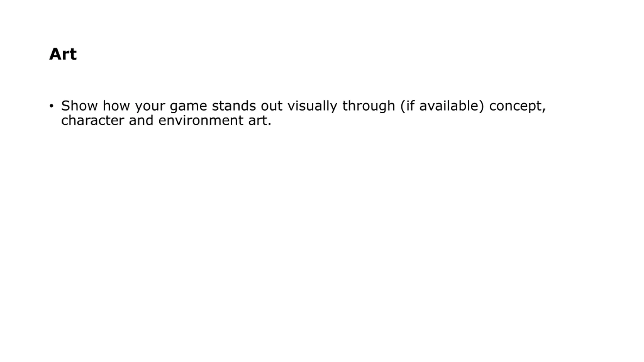Click the parenthetical text "(if available)"
Viewport: 644px width, 362px height.
442,106
